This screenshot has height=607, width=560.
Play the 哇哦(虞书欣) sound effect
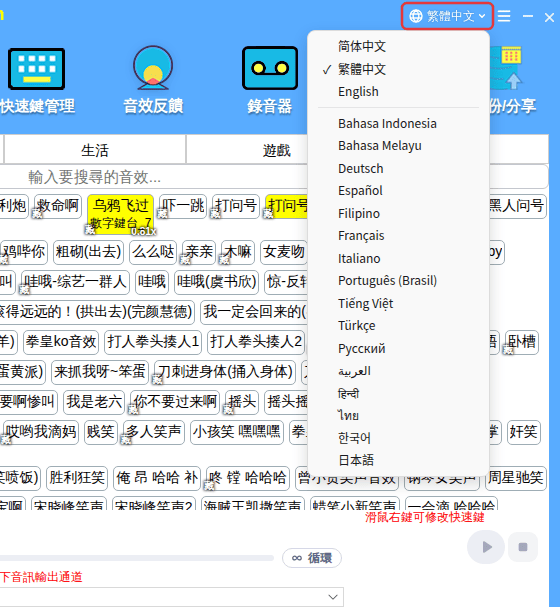coord(216,282)
